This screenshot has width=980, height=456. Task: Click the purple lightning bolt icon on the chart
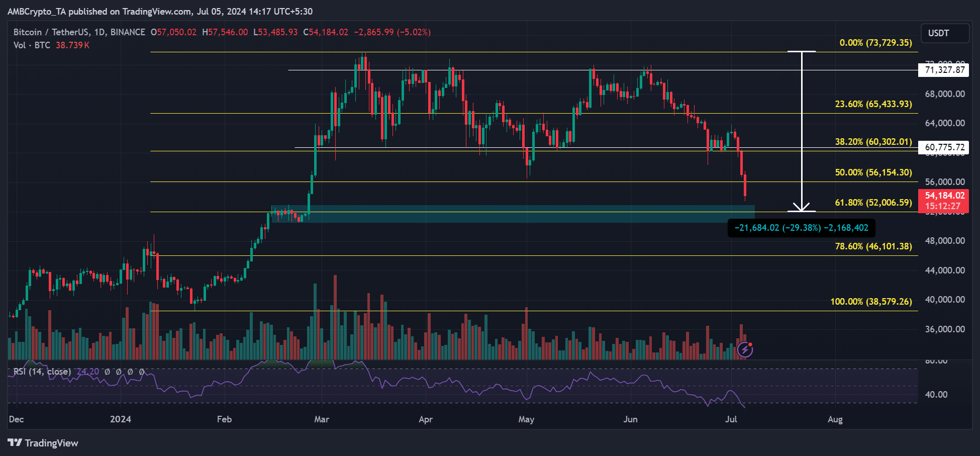[x=745, y=349]
